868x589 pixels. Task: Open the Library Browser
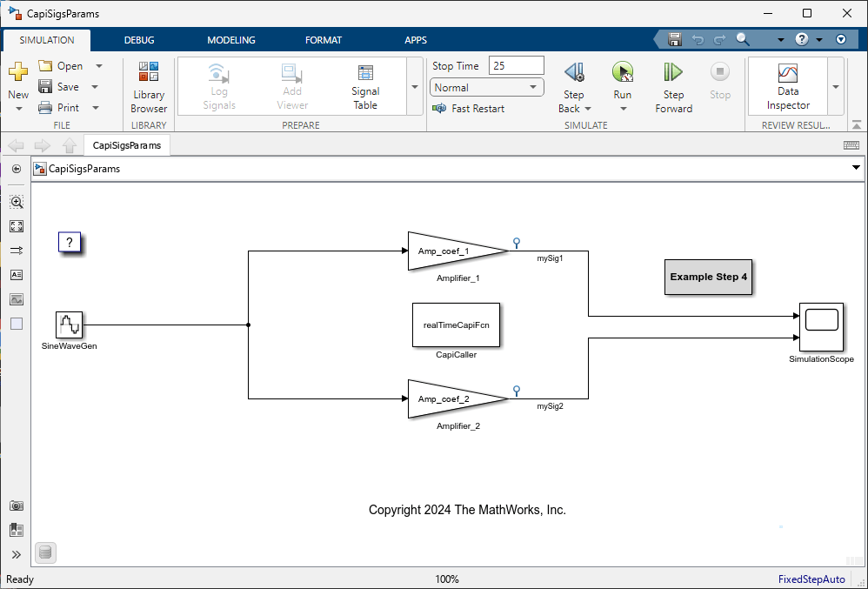coord(148,85)
